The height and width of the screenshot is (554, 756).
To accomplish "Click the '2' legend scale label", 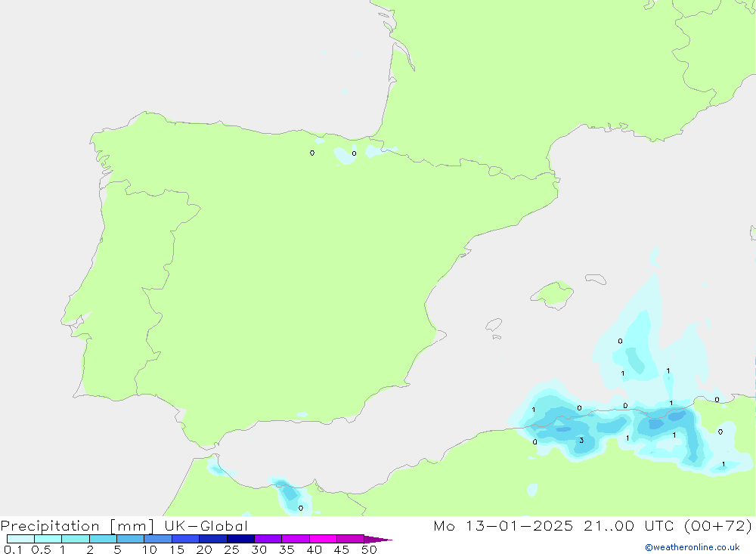I will [90, 549].
